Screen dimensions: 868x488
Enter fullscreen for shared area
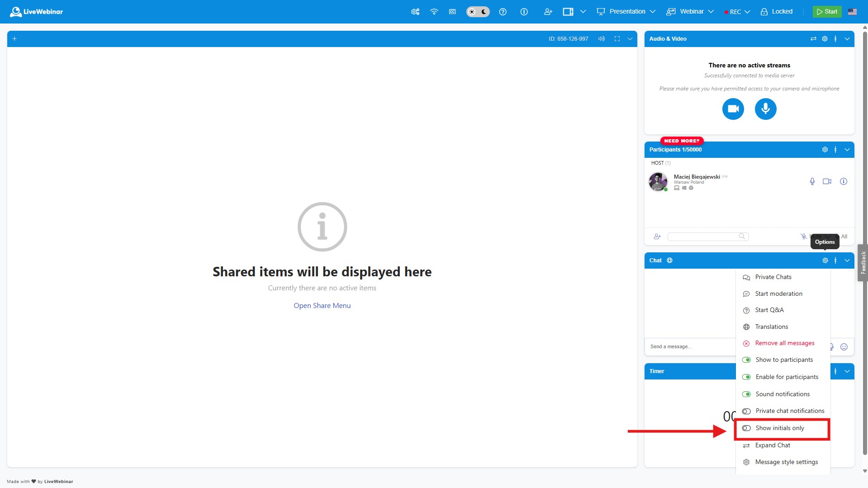tap(617, 39)
